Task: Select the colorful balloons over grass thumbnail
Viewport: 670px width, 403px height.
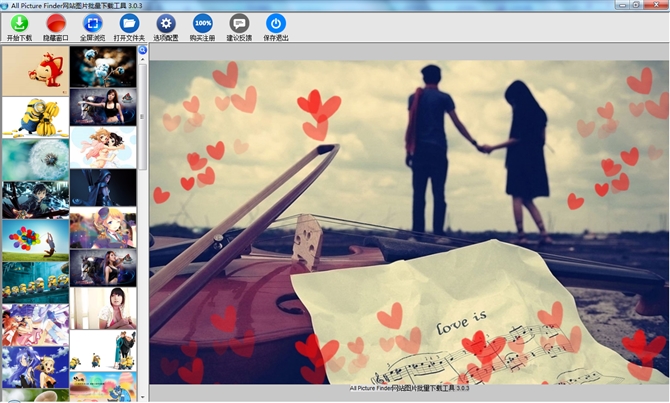Action: pyautogui.click(x=35, y=240)
